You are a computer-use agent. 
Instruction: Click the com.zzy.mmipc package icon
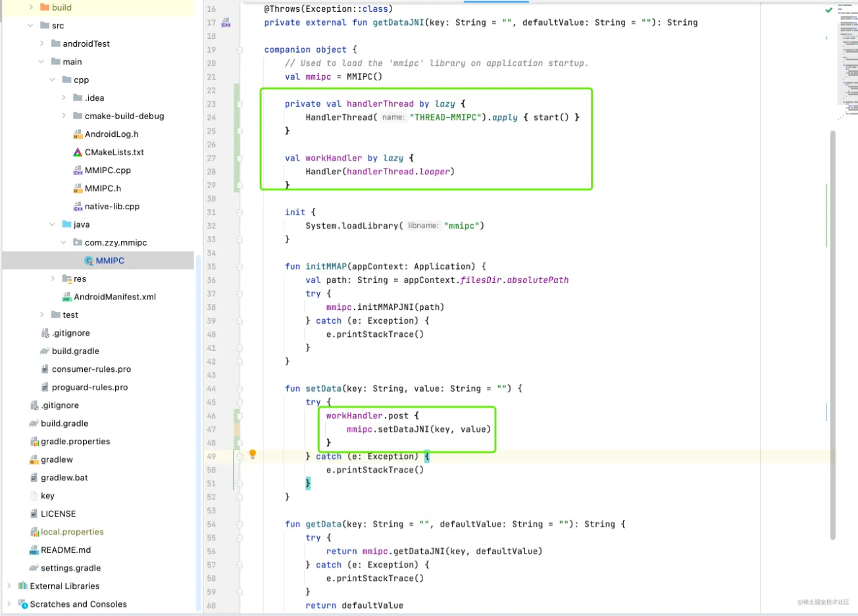pos(78,243)
